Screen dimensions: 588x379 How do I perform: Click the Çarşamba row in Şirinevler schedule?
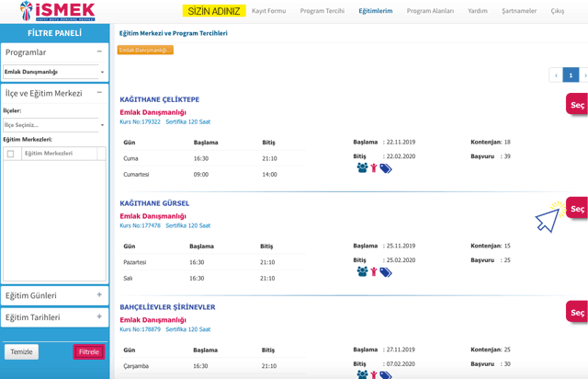pos(213,366)
